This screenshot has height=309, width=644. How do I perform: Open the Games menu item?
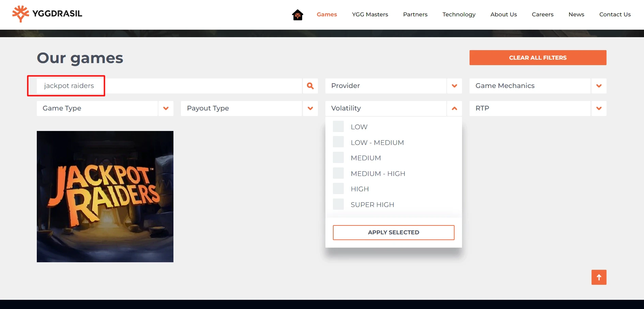coord(327,14)
